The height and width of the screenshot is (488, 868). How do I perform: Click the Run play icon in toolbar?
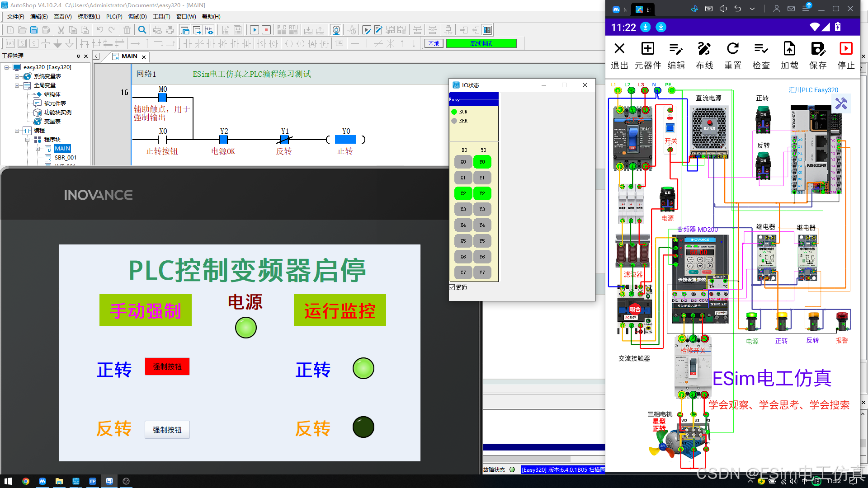tap(255, 30)
